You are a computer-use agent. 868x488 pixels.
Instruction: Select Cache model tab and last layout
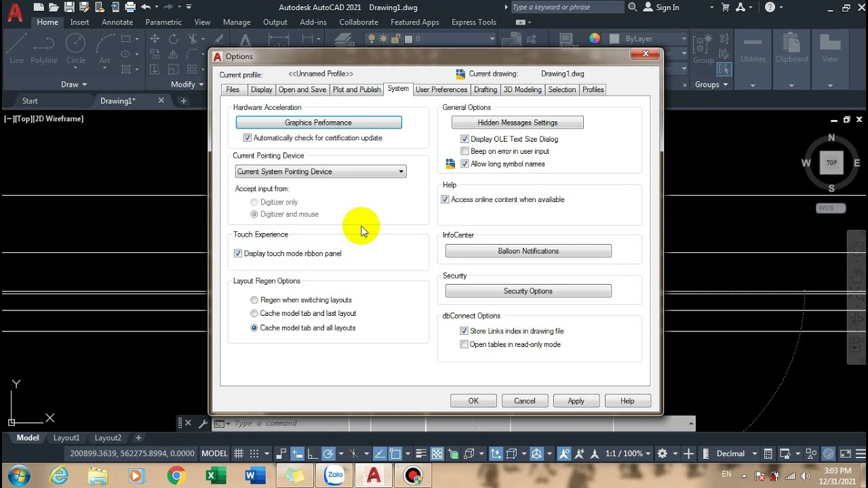click(254, 313)
